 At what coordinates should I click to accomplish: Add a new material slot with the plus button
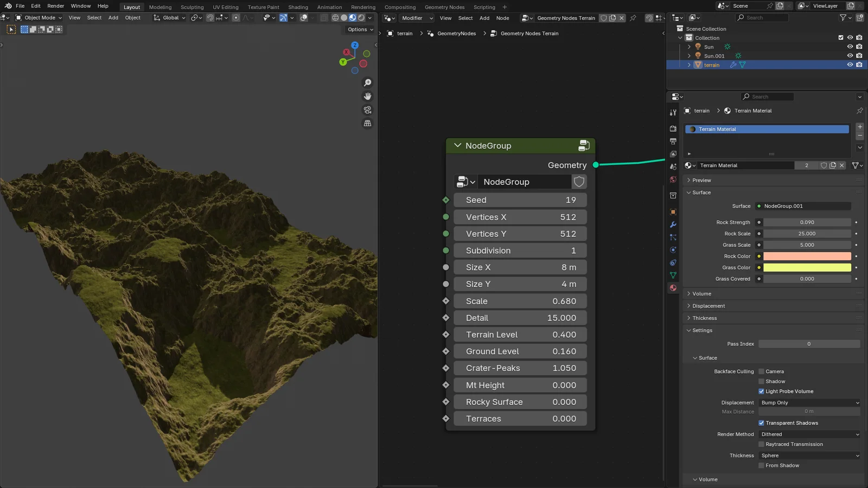point(859,126)
